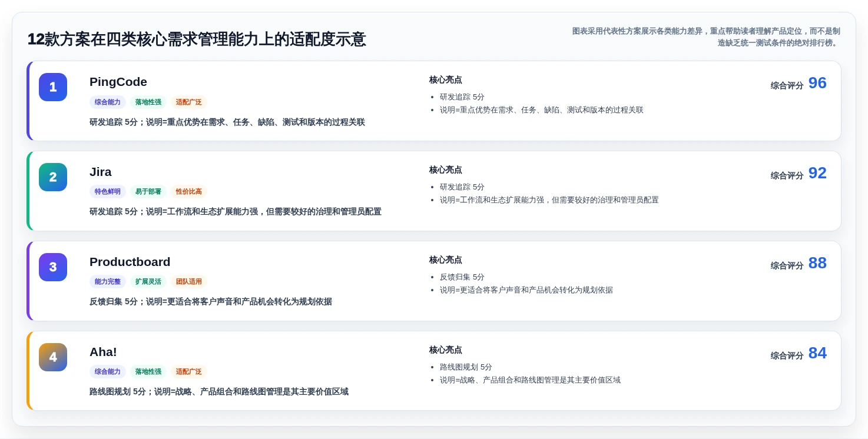Click 综合评分 label in PingCode card
Image resolution: width=868 pixels, height=439 pixels.
787,86
